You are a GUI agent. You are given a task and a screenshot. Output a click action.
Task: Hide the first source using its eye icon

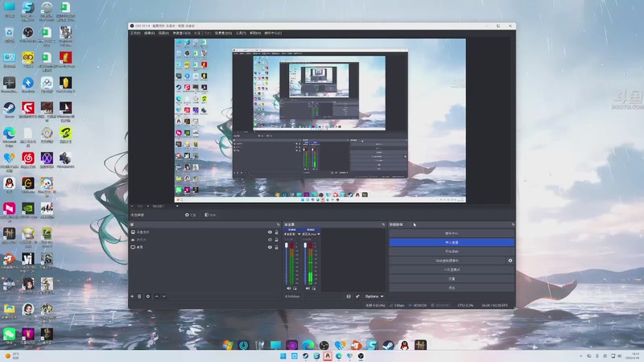[x=270, y=232]
